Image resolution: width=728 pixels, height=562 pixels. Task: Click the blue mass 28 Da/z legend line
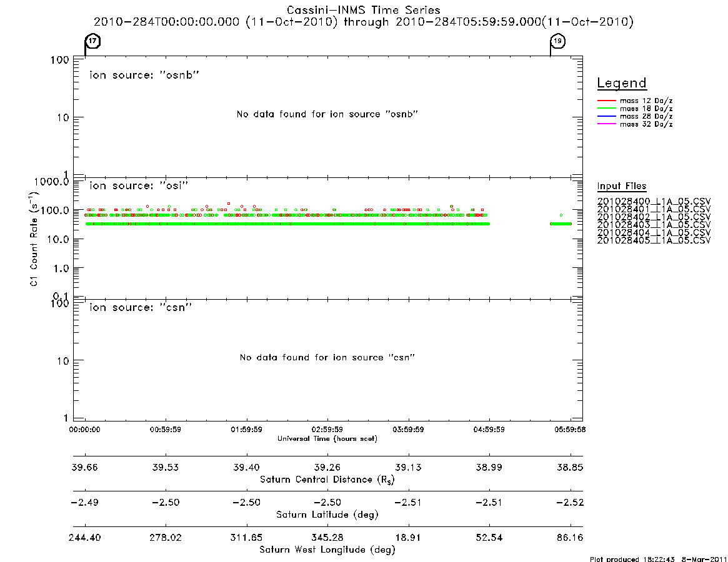pos(606,117)
